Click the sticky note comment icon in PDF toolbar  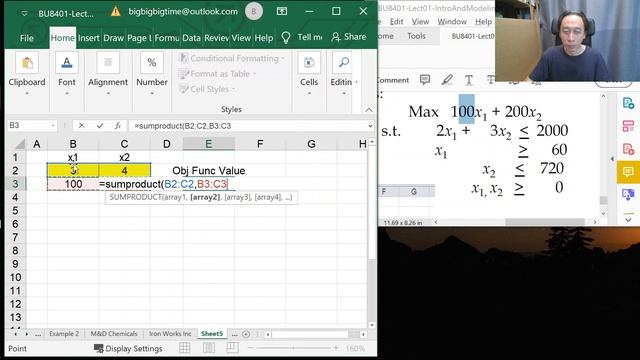pos(425,80)
